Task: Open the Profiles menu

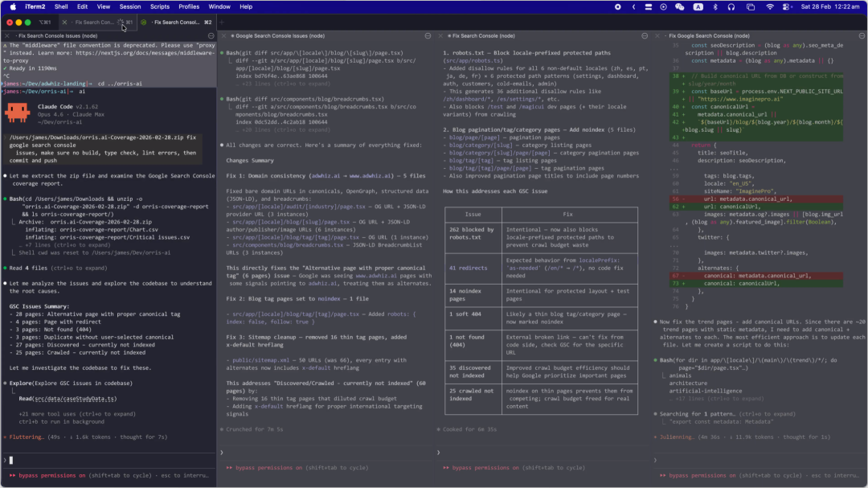Action: (x=189, y=6)
